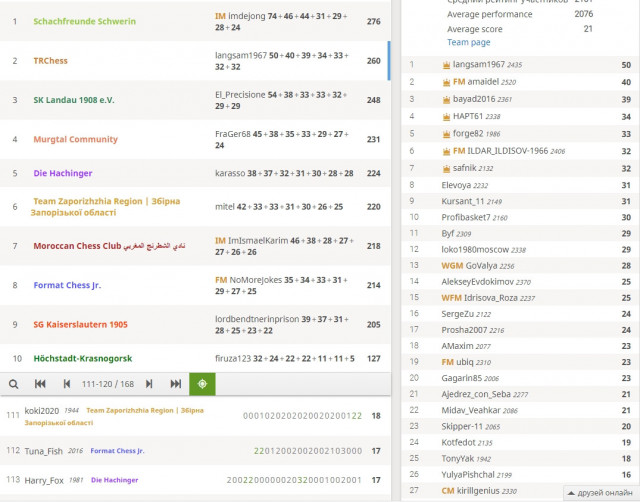The width and height of the screenshot is (640, 502).
Task: Click Zaporizhzhia team tag beside koki2020
Action: click(114, 417)
